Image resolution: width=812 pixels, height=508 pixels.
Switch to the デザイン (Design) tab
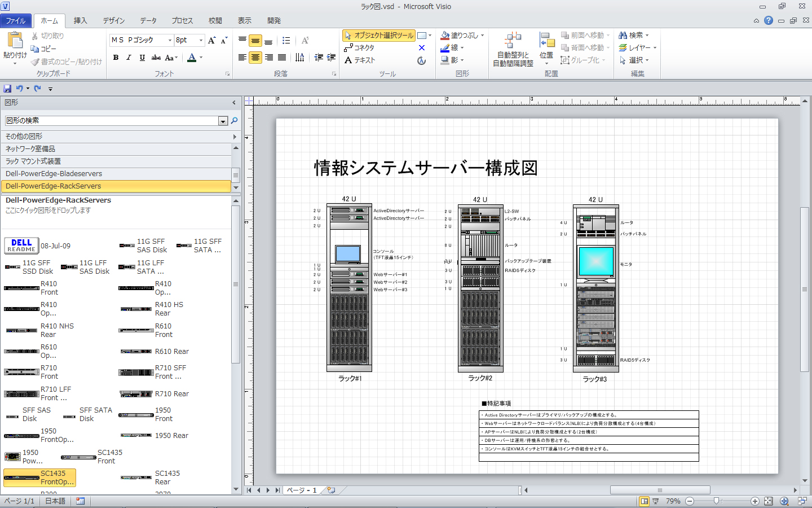click(x=114, y=21)
